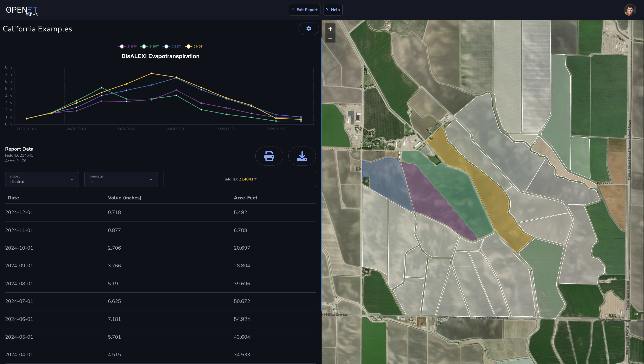Open the settings gear icon
Image resolution: width=644 pixels, height=364 pixels.
tap(309, 29)
